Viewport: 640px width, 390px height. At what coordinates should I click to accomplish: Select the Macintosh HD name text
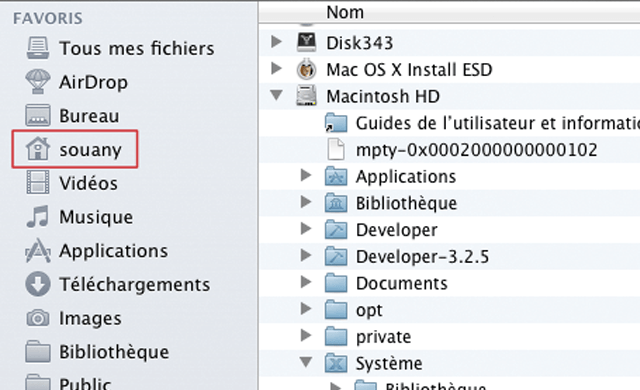coord(383,97)
